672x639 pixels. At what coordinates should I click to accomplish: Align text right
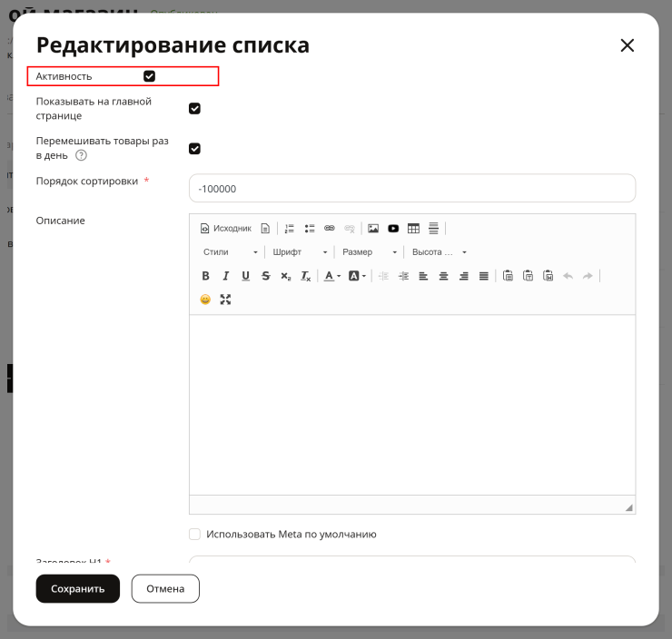tap(463, 276)
